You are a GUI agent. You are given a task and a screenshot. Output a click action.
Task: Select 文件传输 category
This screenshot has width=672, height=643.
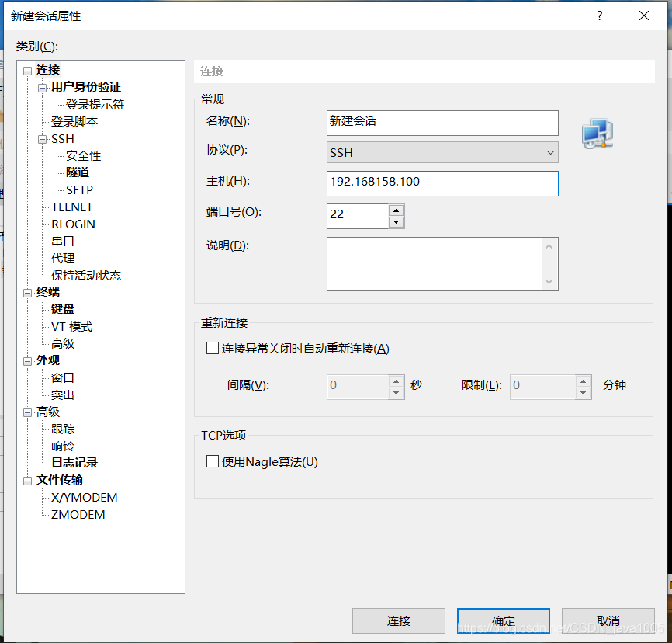pos(60,480)
